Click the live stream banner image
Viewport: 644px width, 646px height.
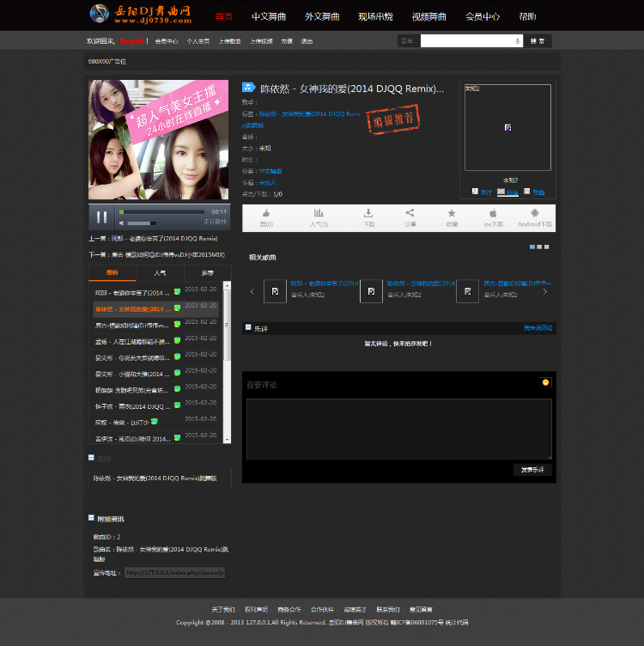pos(159,140)
